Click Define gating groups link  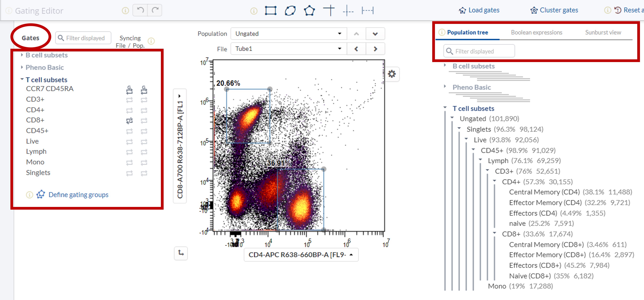coord(78,195)
